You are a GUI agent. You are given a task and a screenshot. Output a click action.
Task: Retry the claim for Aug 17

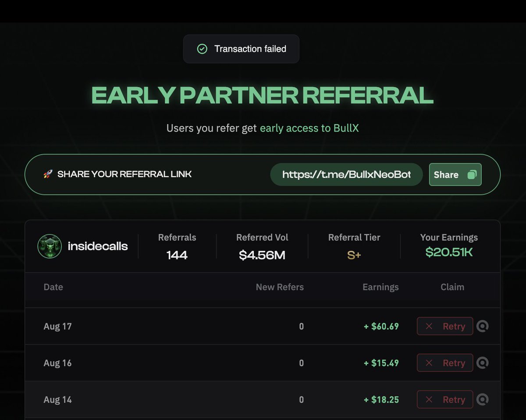click(445, 326)
